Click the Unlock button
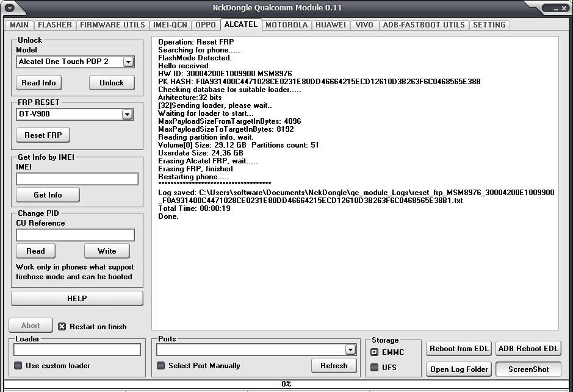 click(x=112, y=83)
